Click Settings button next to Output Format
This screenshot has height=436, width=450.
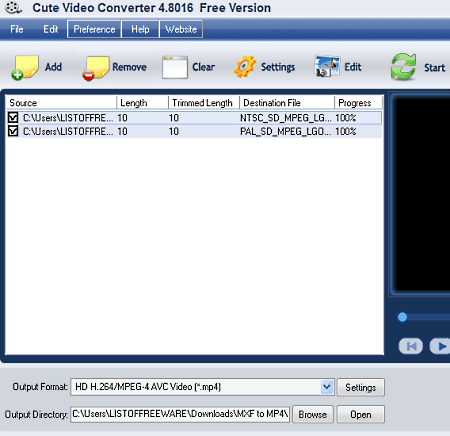(x=361, y=387)
